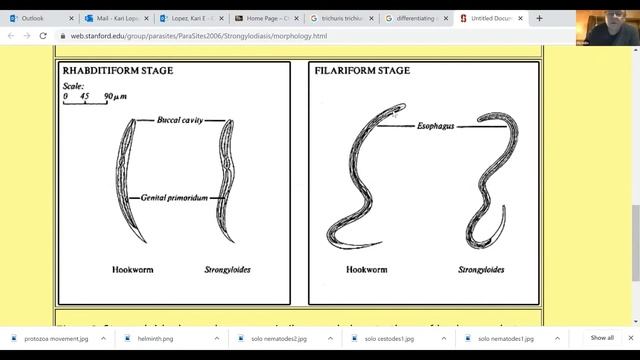View site security lock information

(x=62, y=36)
